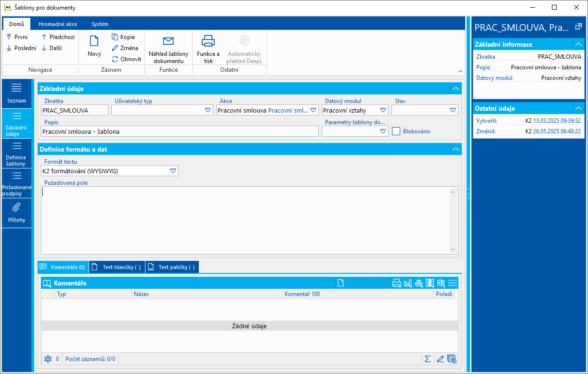Click Obnovit to refresh the record
Viewport: 588px width, 374px height.
pyautogui.click(x=126, y=59)
